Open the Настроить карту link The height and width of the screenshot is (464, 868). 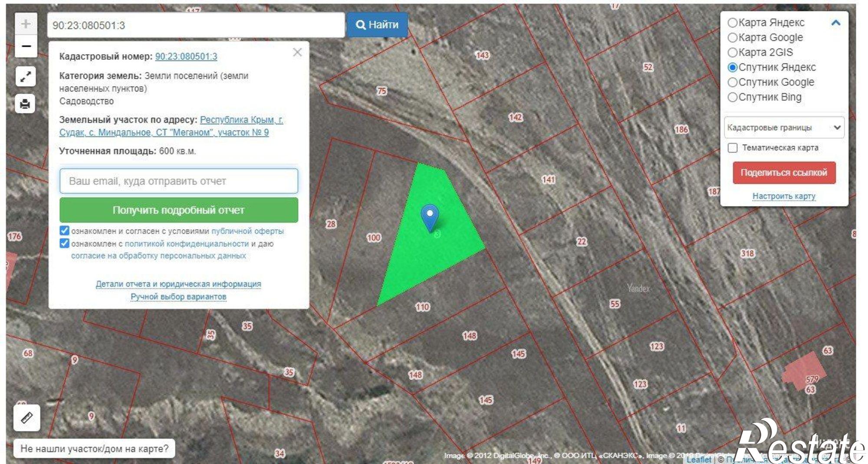[784, 196]
